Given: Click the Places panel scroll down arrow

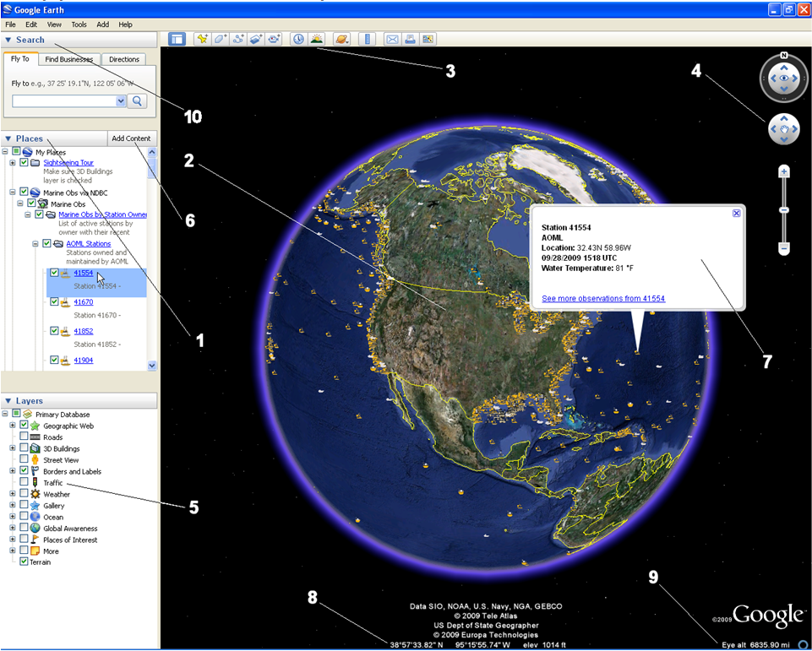Looking at the screenshot, I should pyautogui.click(x=152, y=365).
